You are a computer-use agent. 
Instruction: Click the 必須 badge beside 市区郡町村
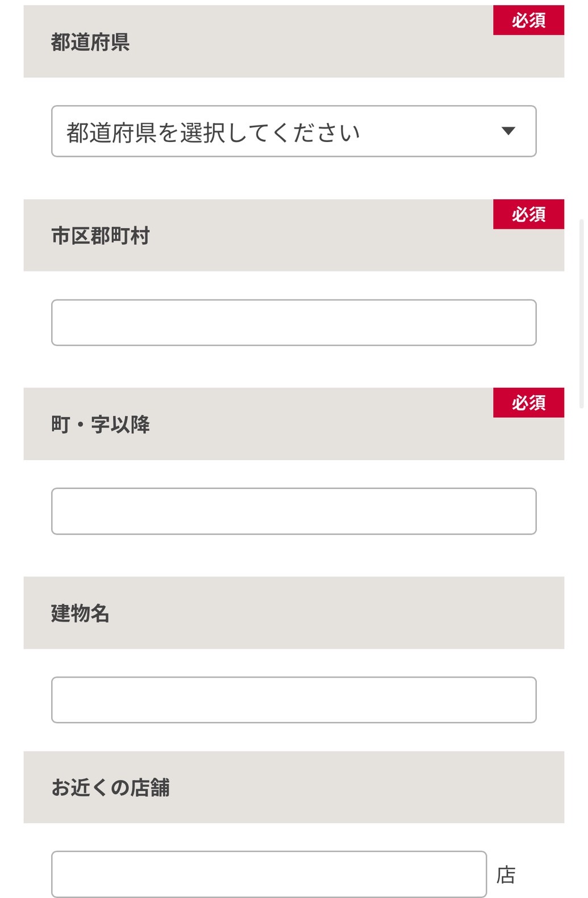coord(528,215)
